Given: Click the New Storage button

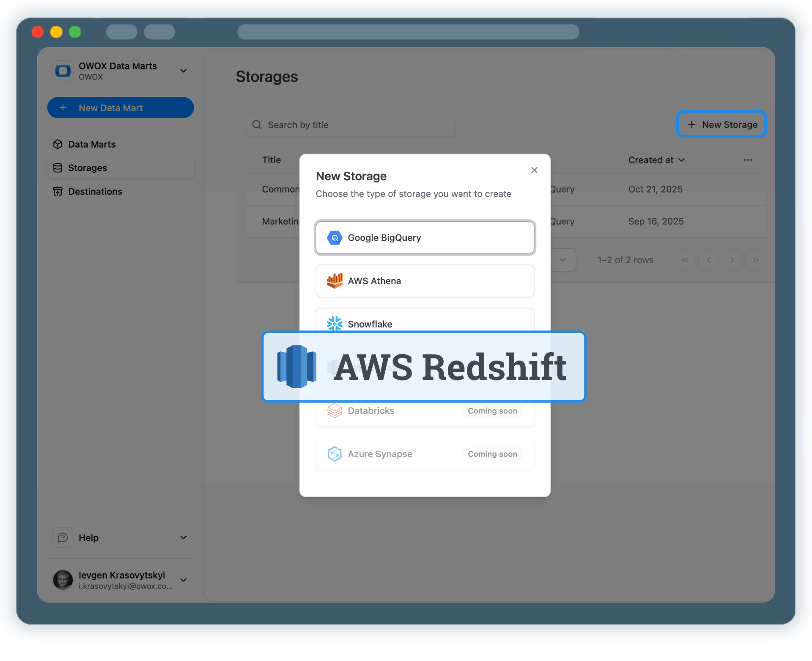Looking at the screenshot, I should pyautogui.click(x=721, y=124).
